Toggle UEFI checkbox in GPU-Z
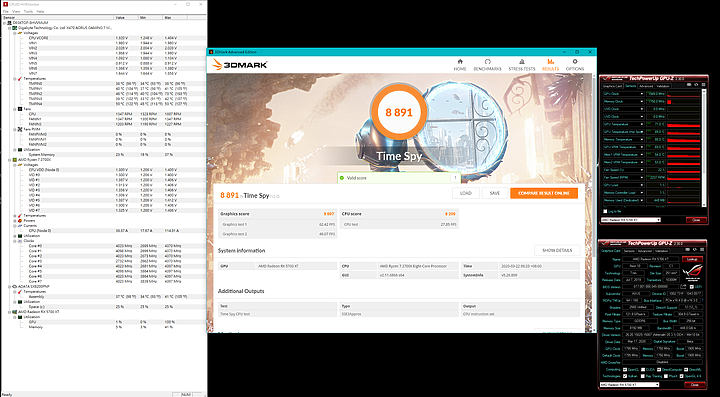Viewport: 720px width, 397px height. [692, 287]
